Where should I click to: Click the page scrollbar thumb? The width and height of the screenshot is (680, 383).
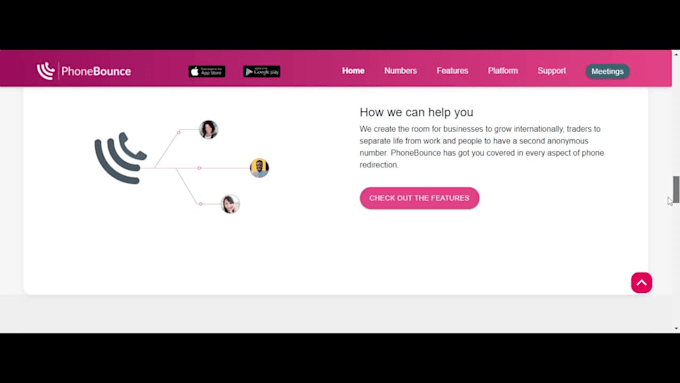676,190
